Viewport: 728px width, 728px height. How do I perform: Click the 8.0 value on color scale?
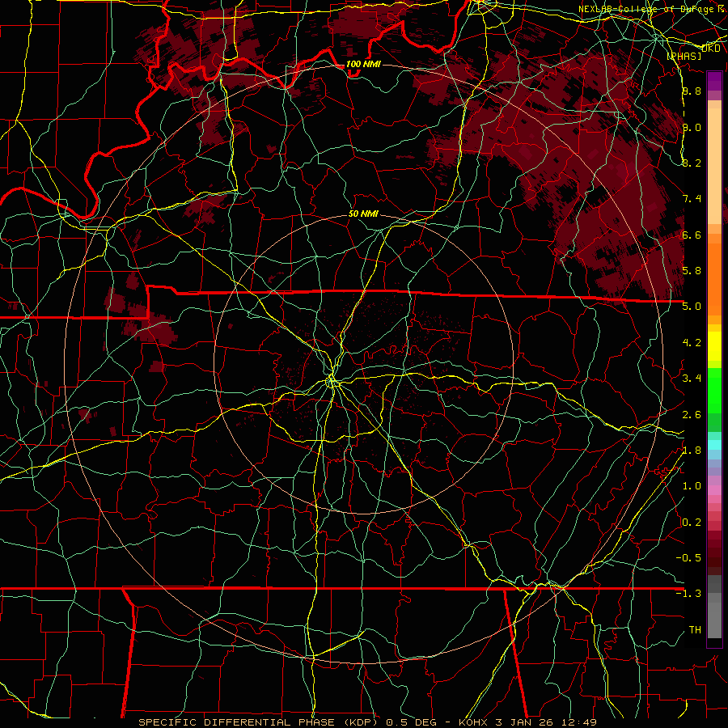tap(692, 127)
